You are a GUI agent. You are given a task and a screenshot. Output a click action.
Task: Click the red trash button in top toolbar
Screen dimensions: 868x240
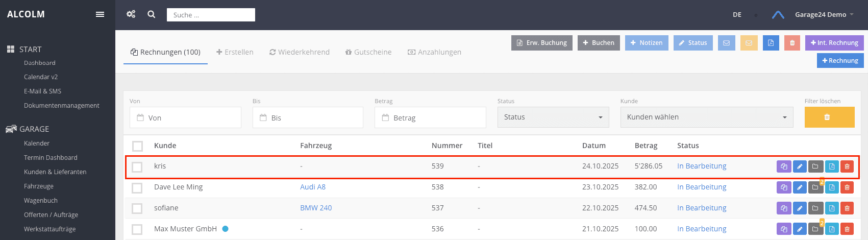792,43
